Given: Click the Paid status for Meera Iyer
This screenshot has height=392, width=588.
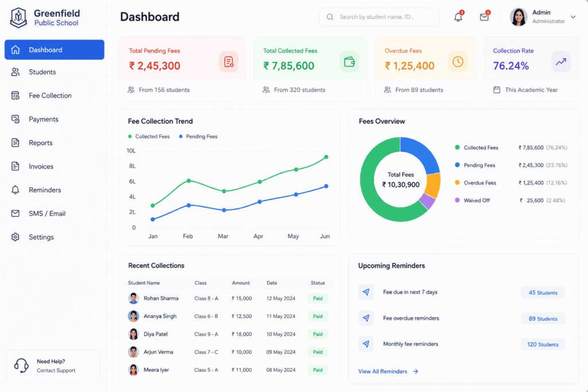Looking at the screenshot, I should 318,370.
